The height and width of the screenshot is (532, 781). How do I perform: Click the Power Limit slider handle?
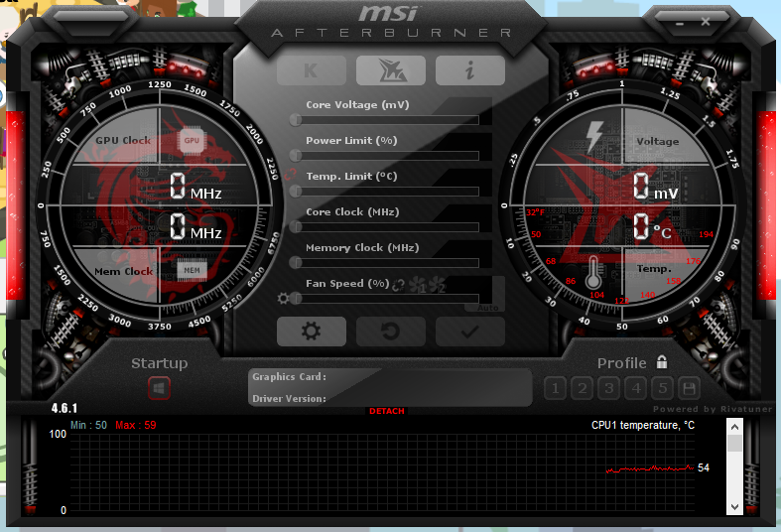296,156
